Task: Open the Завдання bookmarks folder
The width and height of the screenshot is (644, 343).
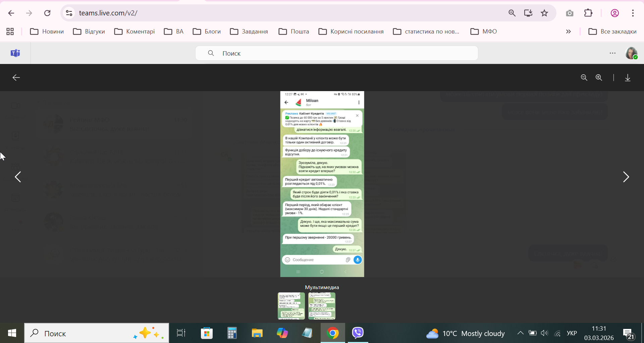Action: 249,31
